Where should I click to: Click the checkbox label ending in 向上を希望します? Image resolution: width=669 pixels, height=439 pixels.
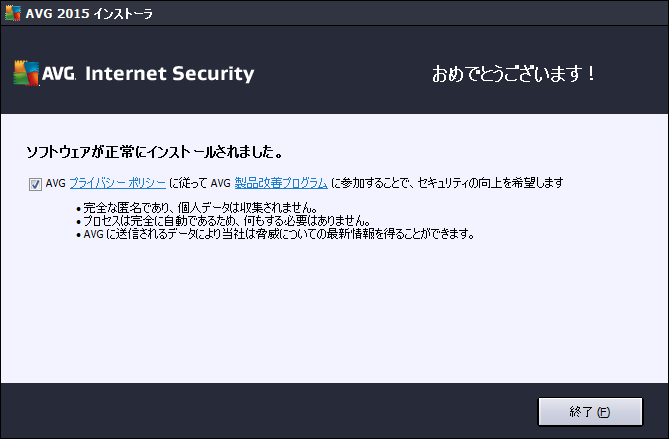tap(447, 183)
